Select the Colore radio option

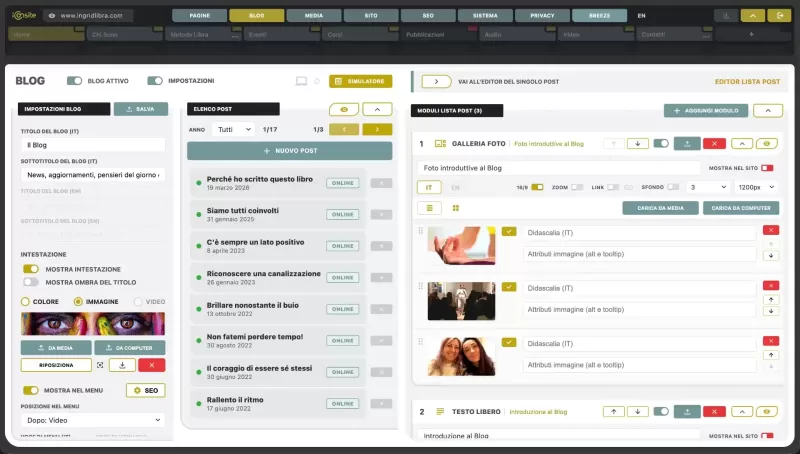(x=25, y=301)
